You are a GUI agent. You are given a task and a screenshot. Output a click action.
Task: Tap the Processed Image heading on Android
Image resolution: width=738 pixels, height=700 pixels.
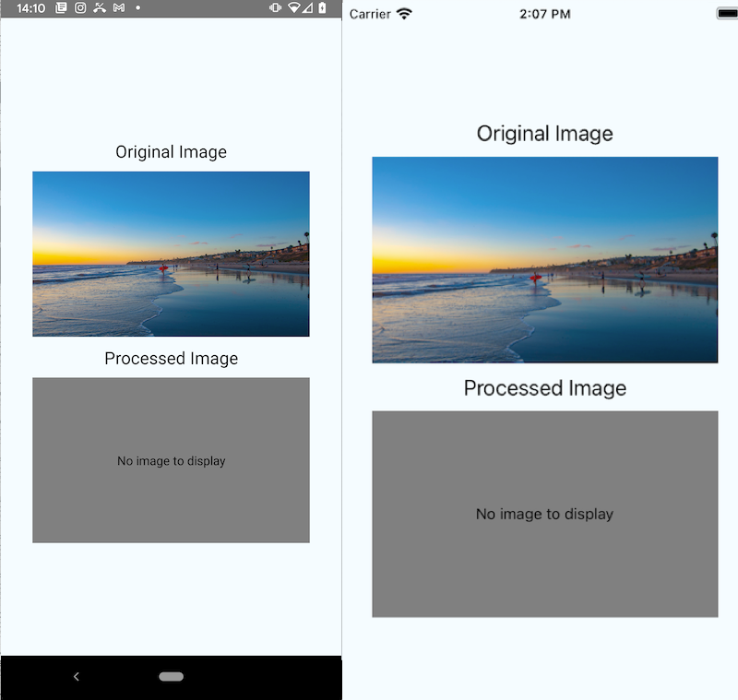(171, 359)
